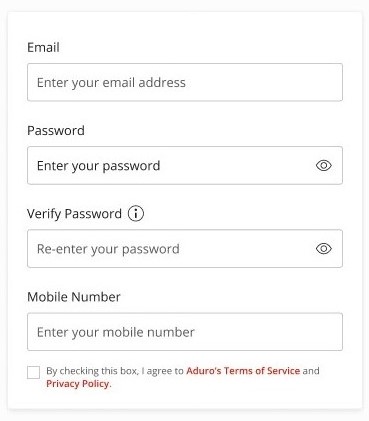Focus the Enter your password field

tap(185, 165)
